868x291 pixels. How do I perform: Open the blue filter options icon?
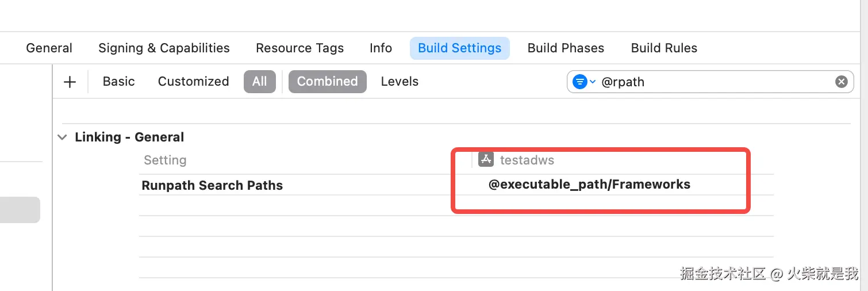pos(581,82)
